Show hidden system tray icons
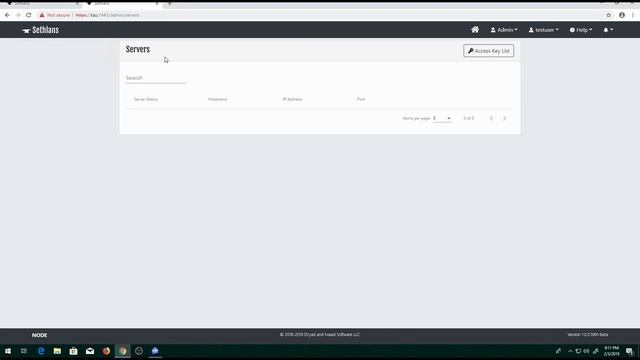Screen dimensions: 640x360 [x=570, y=351]
